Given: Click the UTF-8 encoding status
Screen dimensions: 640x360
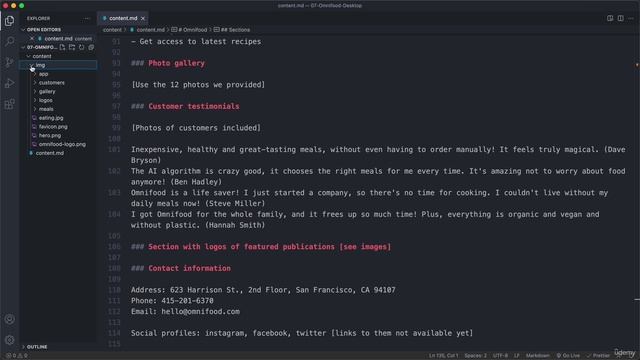Looking at the screenshot, I should click(x=500, y=356).
